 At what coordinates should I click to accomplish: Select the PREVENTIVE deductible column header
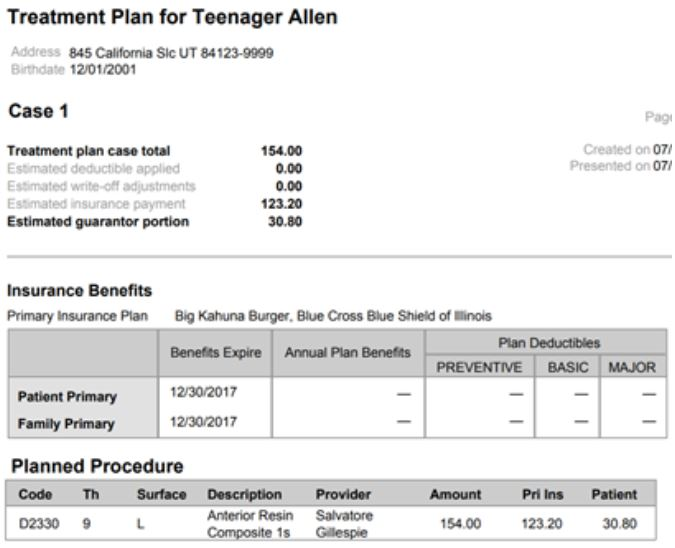(x=479, y=367)
